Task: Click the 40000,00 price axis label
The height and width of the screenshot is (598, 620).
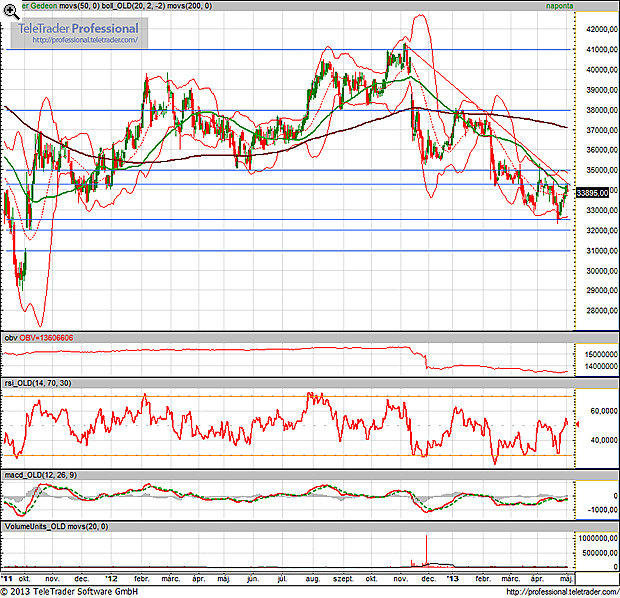Action: tap(602, 70)
